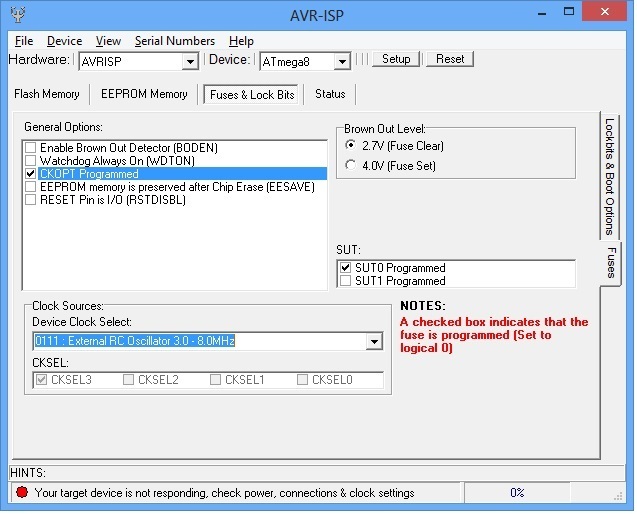The image size is (637, 514).
Task: Click the target device not responding hint text
Action: click(224, 492)
